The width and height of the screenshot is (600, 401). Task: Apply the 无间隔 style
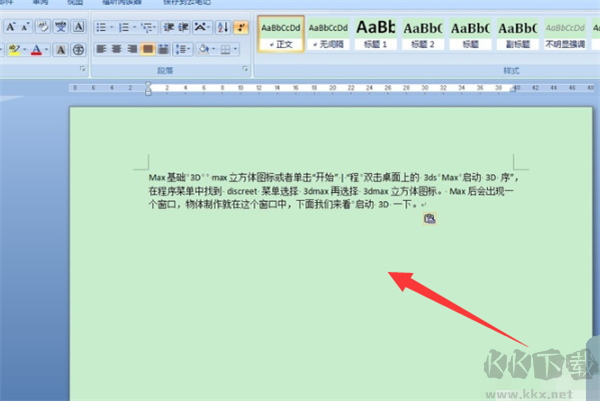tap(328, 34)
